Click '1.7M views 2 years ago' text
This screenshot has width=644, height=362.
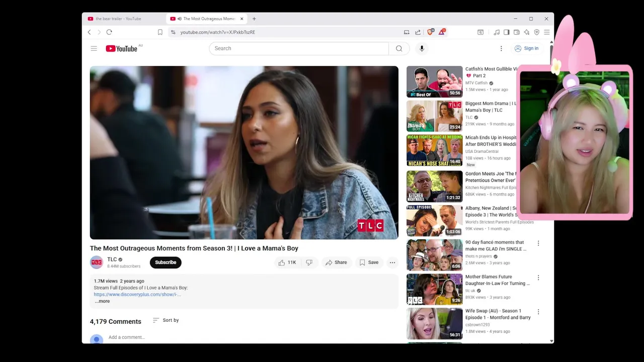119,281
